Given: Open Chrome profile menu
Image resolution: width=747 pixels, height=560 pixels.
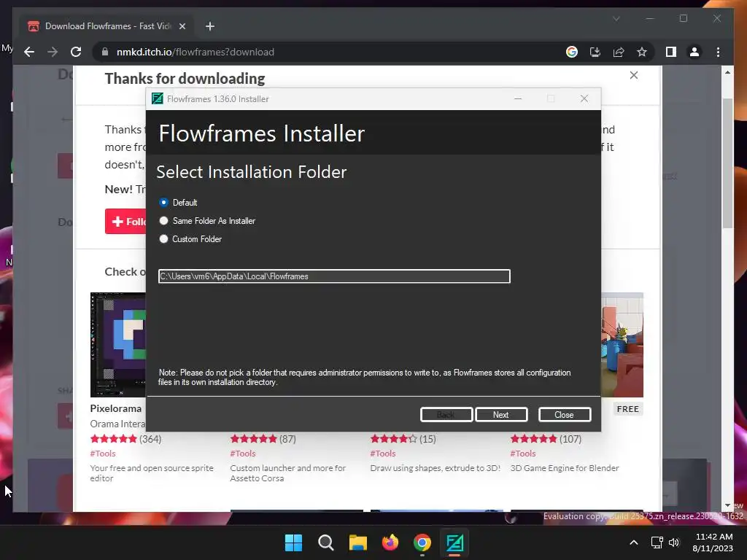Looking at the screenshot, I should coord(694,52).
